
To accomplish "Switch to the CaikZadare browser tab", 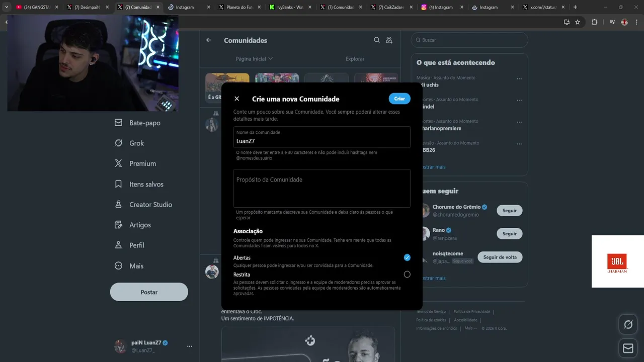I will coord(391,7).
